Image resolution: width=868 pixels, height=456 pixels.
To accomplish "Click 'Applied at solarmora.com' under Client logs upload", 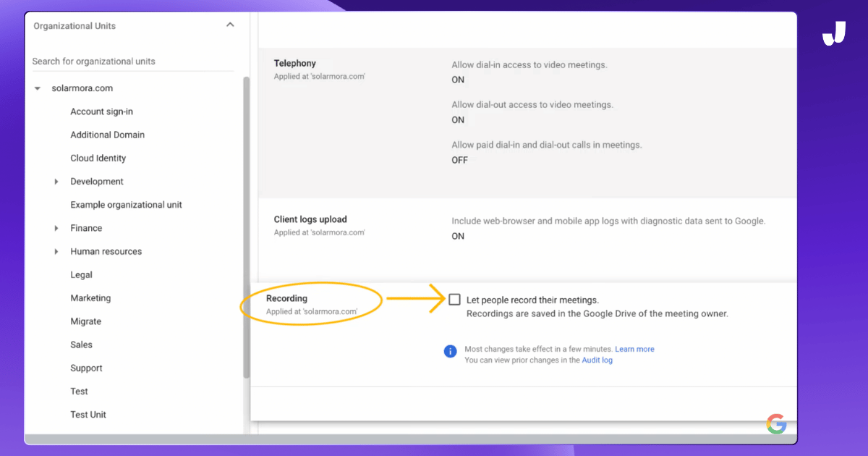I will point(320,232).
